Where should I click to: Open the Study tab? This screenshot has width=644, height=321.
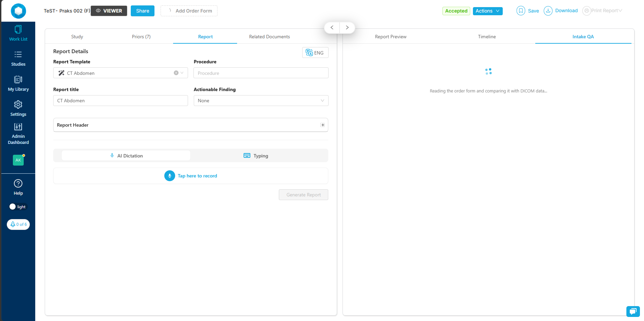pyautogui.click(x=77, y=37)
